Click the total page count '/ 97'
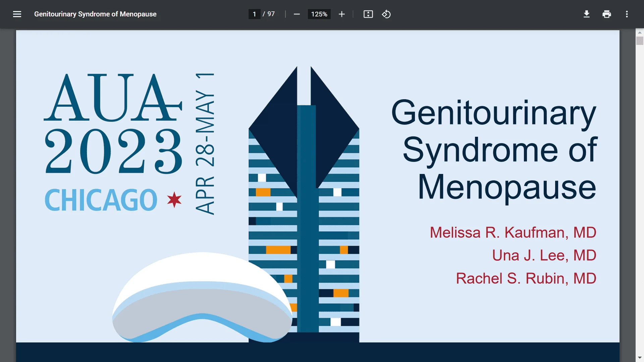The image size is (644, 362). click(269, 14)
